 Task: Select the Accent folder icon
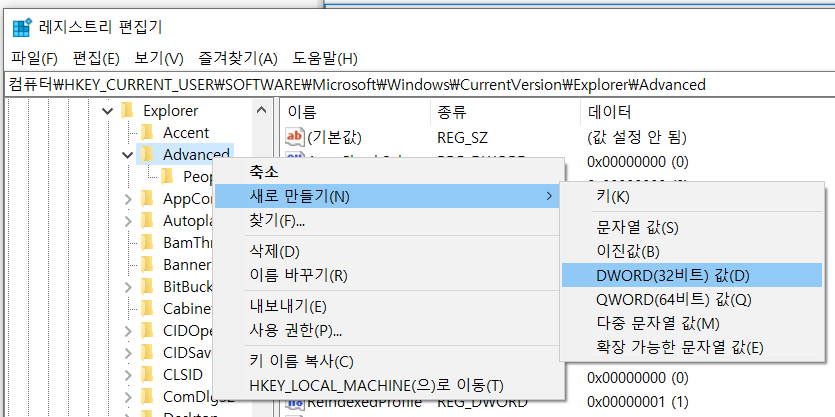148,133
